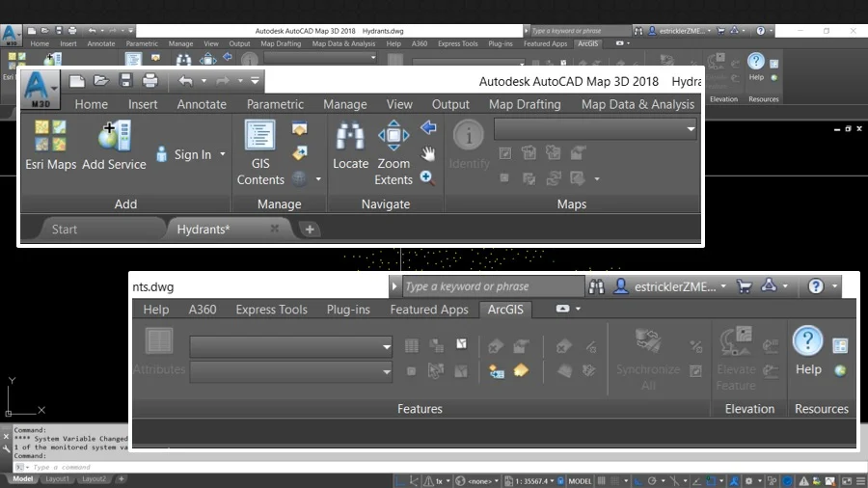Open the Home tab in the enlarged ribbon

click(x=92, y=104)
